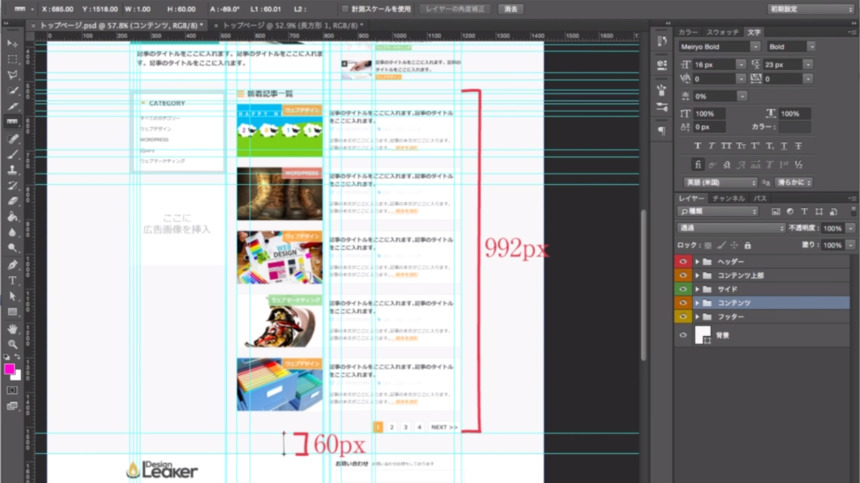Click the 消去 button
860x483 pixels.
click(511, 9)
